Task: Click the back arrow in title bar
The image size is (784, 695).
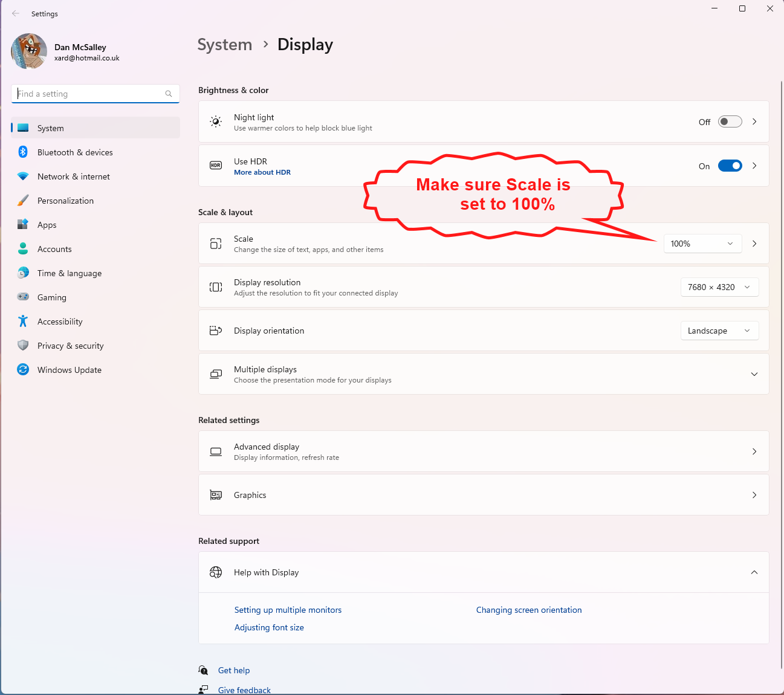Action: [x=16, y=13]
